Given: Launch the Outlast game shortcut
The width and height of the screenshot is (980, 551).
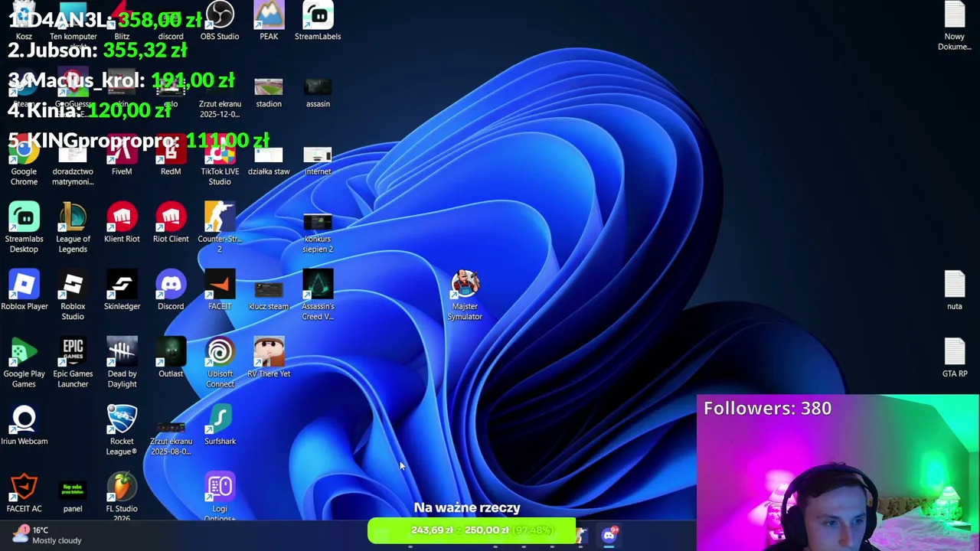Looking at the screenshot, I should [x=171, y=357].
